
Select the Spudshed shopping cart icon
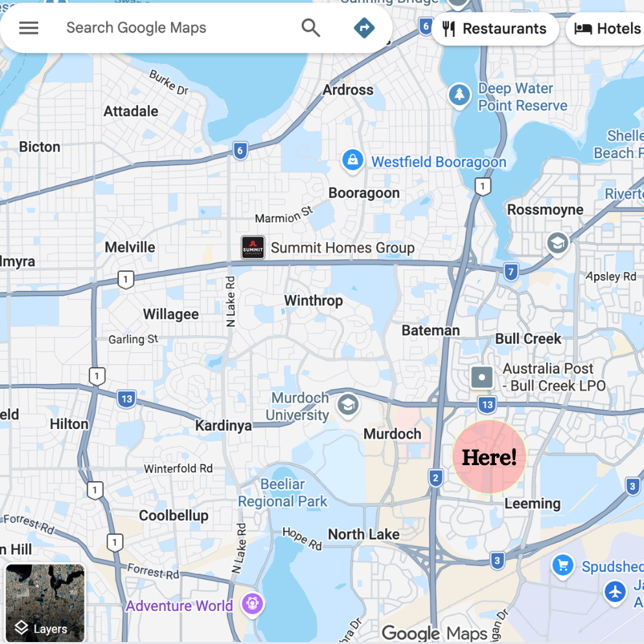(562, 565)
